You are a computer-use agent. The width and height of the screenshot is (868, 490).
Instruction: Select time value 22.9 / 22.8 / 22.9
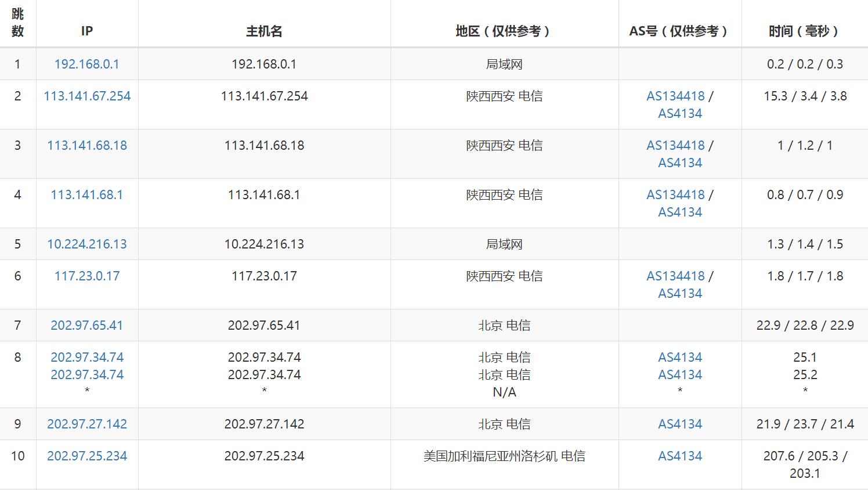(x=805, y=325)
